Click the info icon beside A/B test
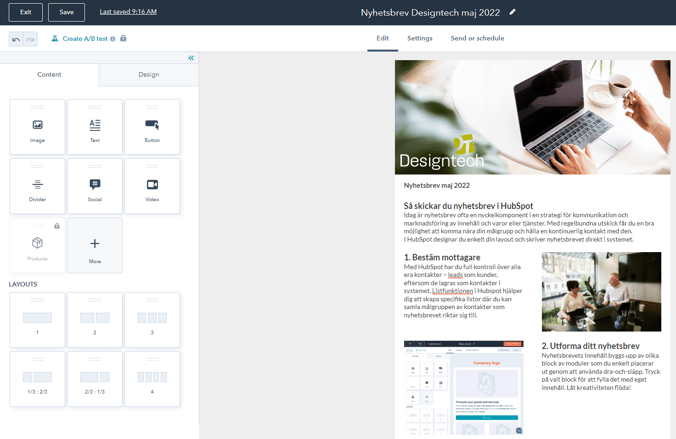This screenshot has width=676, height=439. click(113, 39)
